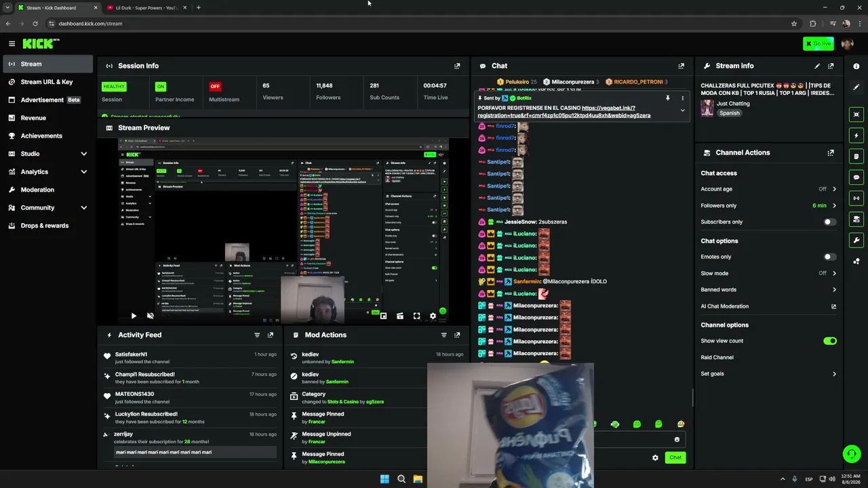This screenshot has width=868, height=488.
Task: Filter the Activity Feed
Action: (x=257, y=335)
